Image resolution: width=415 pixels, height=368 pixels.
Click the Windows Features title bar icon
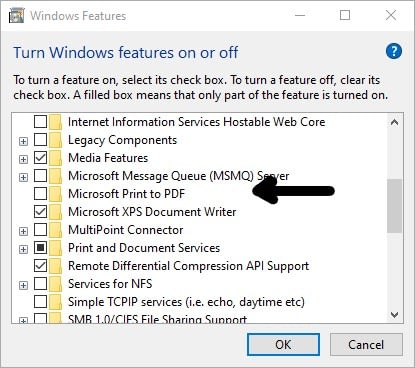(x=16, y=16)
